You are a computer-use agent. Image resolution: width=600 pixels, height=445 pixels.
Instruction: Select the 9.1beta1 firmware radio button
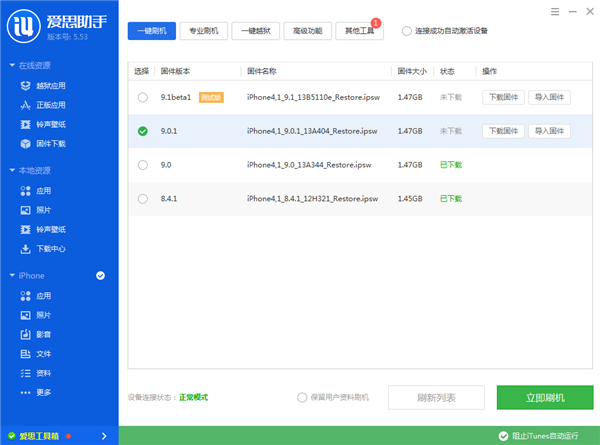coord(143,97)
